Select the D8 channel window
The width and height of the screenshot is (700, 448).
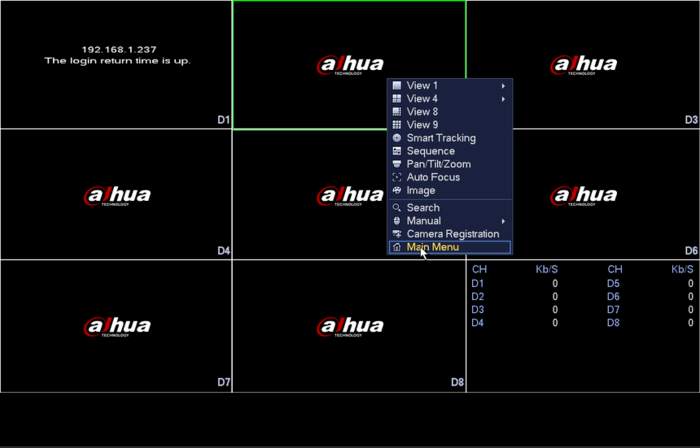(349, 326)
